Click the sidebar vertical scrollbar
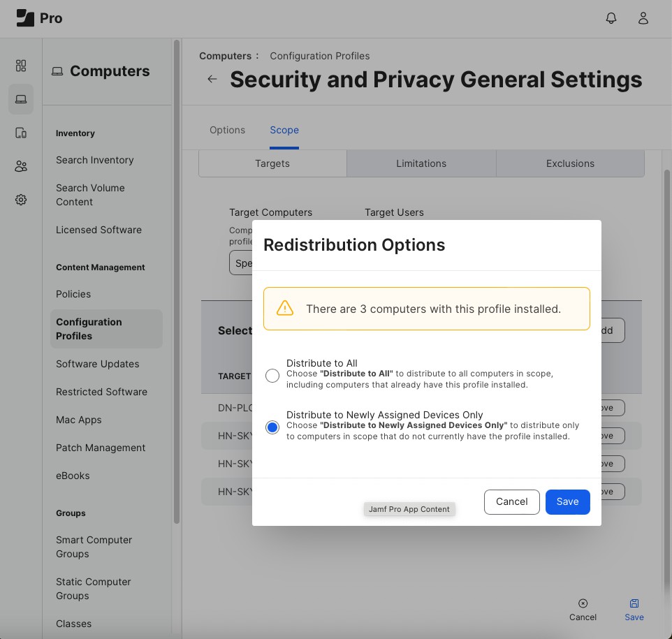 tap(177, 279)
